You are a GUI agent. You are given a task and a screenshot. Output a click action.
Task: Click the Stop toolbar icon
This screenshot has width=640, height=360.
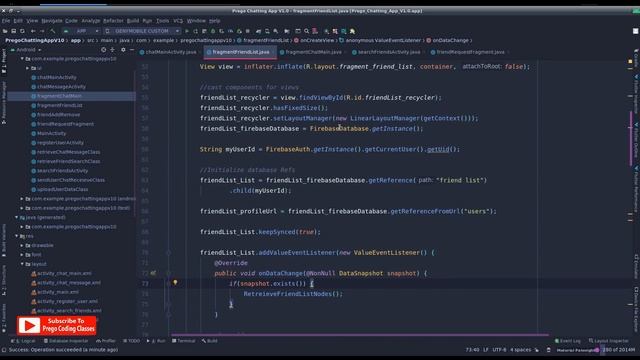(248, 31)
